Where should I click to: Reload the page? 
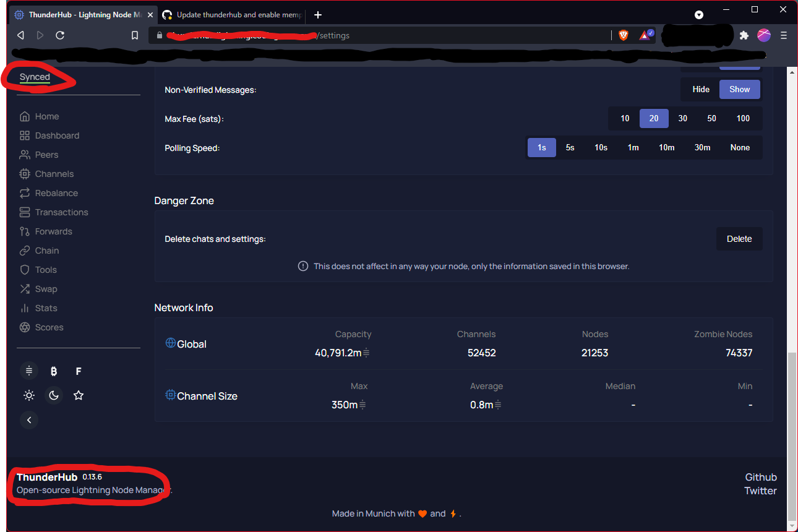(60, 35)
